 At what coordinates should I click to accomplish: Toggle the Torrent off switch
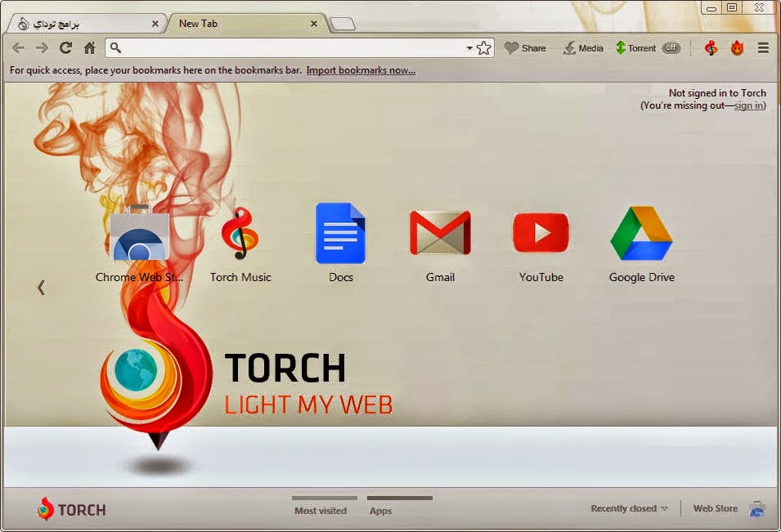point(671,47)
